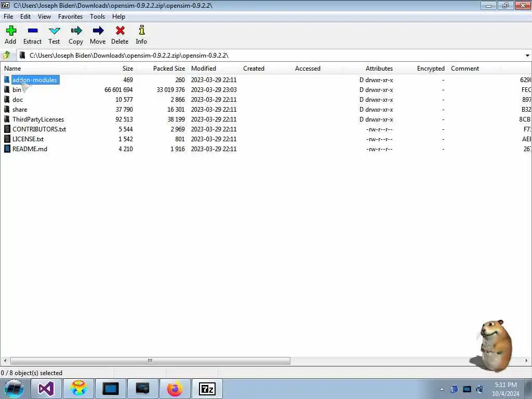Image resolution: width=532 pixels, height=399 pixels.
Task: Select the CONTRIBUTORS.txt file name
Action: pyautogui.click(x=39, y=129)
